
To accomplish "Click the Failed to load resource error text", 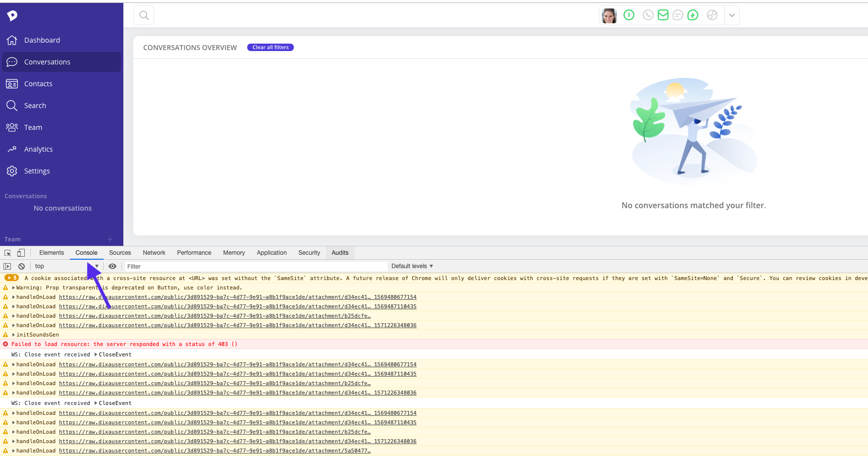I will [124, 344].
